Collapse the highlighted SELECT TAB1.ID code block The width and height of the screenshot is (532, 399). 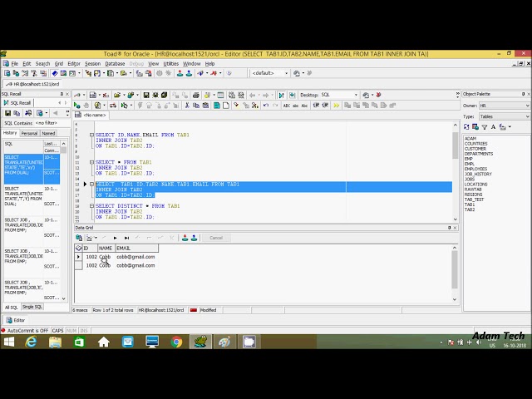pos(91,185)
